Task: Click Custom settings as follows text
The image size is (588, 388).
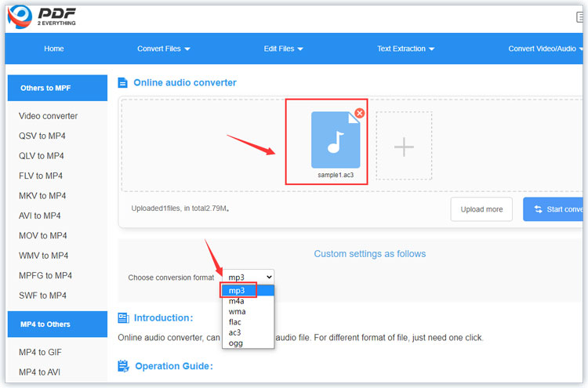Action: (370, 254)
